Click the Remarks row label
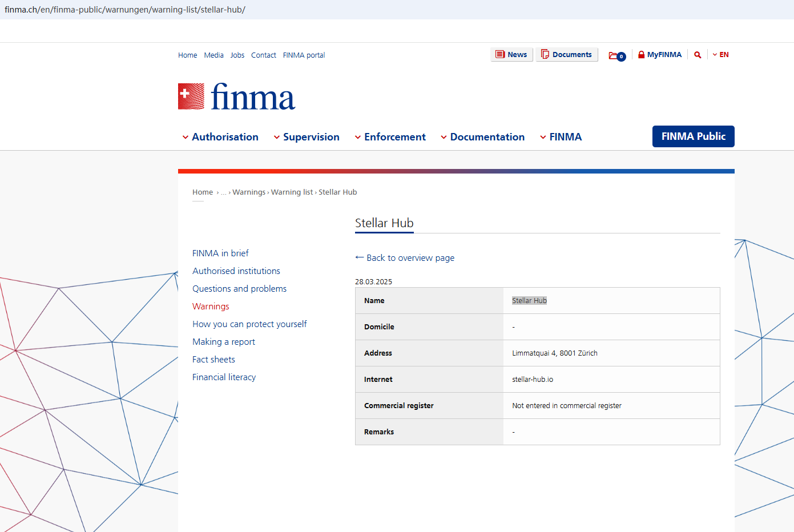The image size is (794, 532). 379,432
